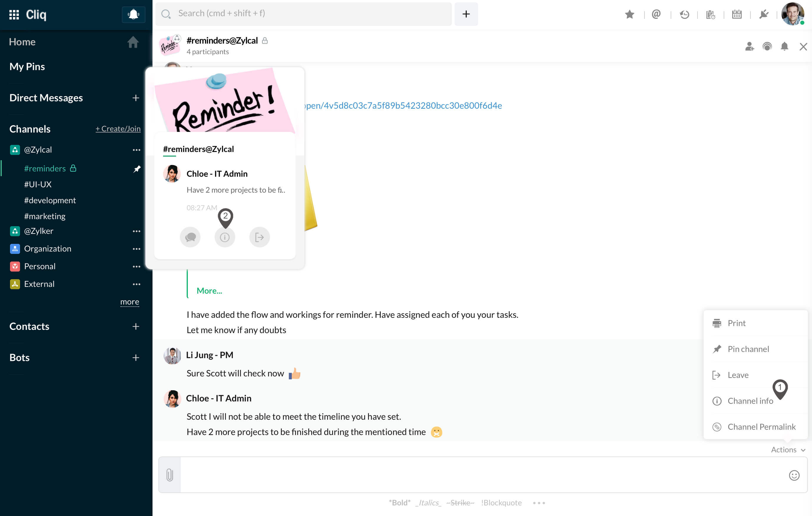Click in the search field
This screenshot has height=516, width=812.
[304, 14]
